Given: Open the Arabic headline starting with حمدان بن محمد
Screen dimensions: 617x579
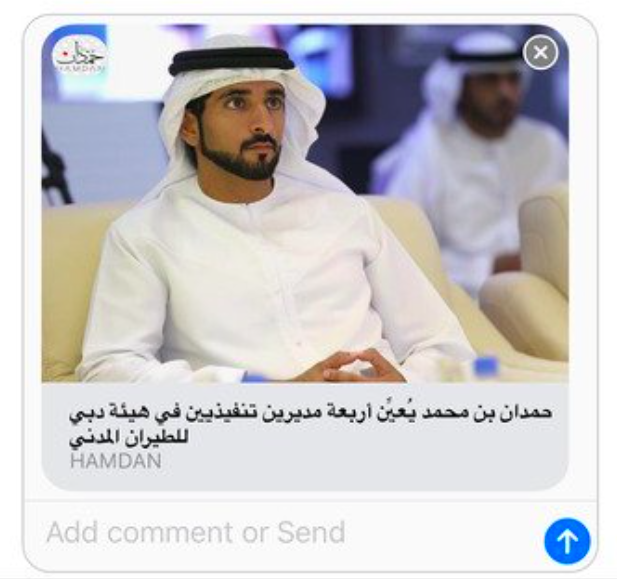Looking at the screenshot, I should pyautogui.click(x=311, y=425).
